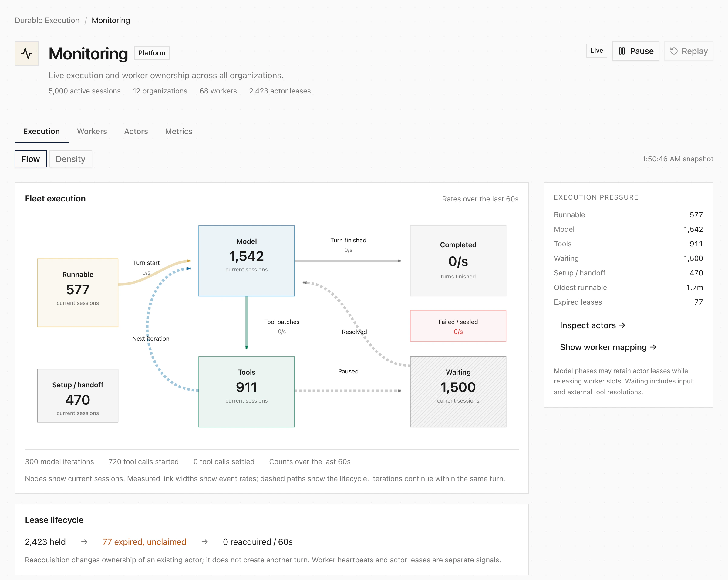
Task: Select the Model 1,542 sessions node
Action: [247, 261]
